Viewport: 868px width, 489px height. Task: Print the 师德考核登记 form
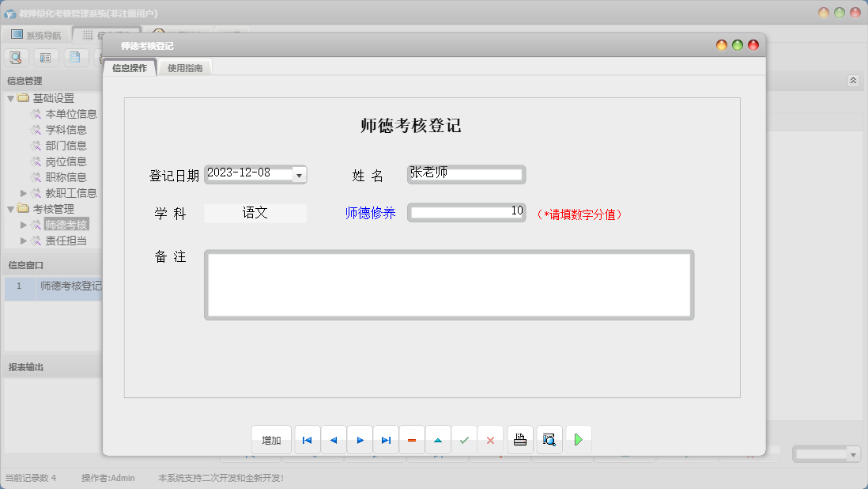(519, 439)
